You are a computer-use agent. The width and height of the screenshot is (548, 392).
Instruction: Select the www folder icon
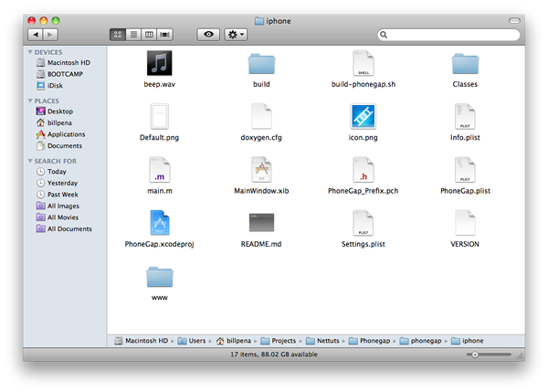point(159,277)
